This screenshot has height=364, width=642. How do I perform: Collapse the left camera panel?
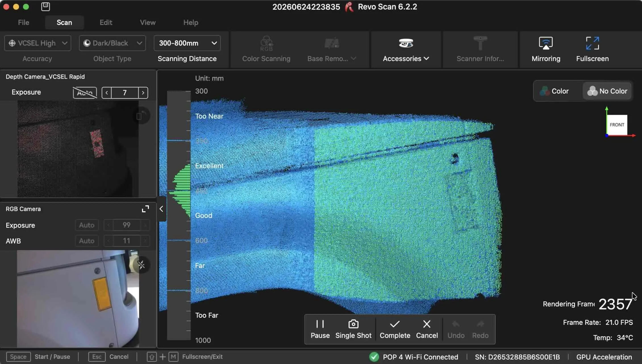pyautogui.click(x=161, y=209)
